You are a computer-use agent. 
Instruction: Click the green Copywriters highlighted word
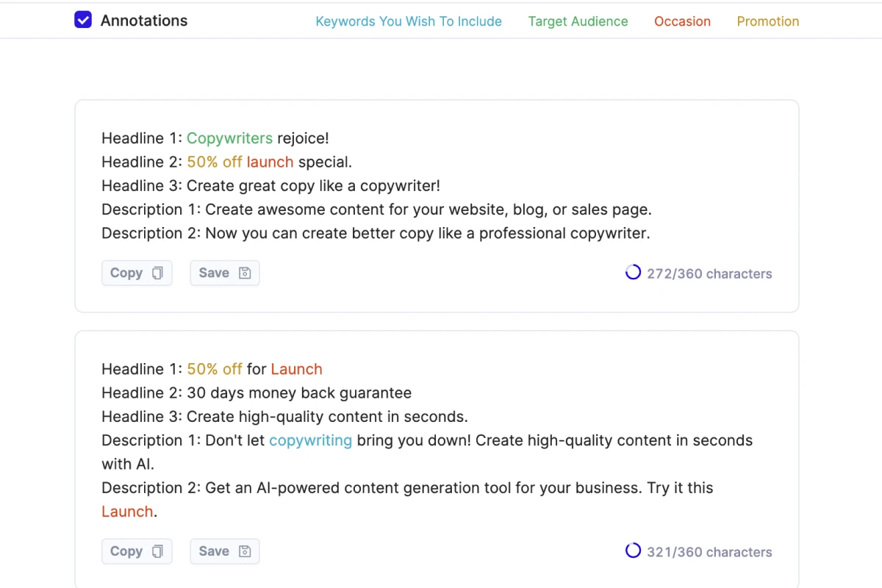click(229, 138)
